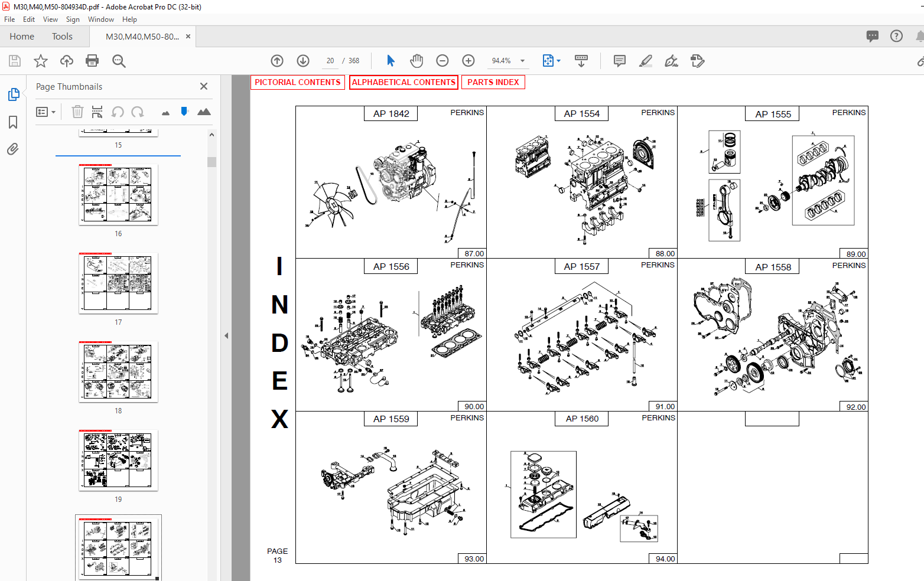
Task: Switch to the Home tab
Action: (x=22, y=37)
